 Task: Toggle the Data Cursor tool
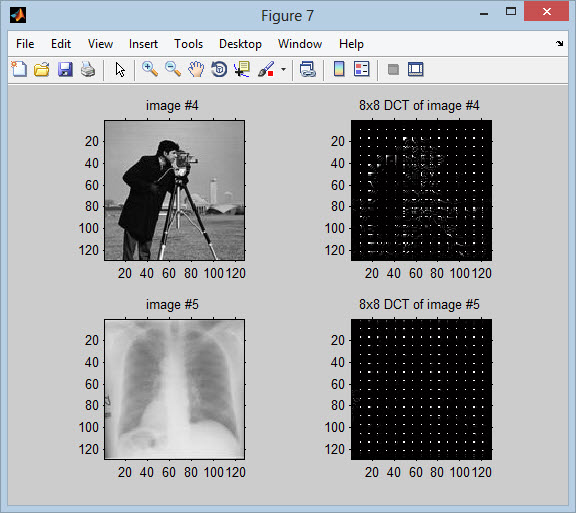point(242,69)
